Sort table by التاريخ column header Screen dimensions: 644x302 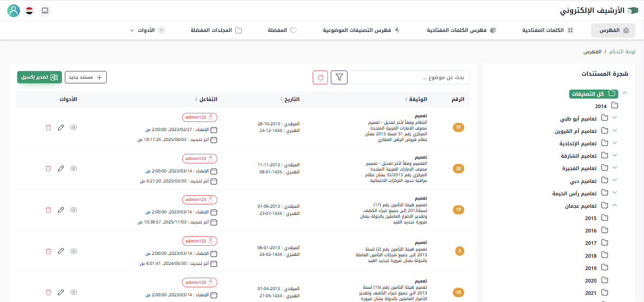tap(290, 99)
